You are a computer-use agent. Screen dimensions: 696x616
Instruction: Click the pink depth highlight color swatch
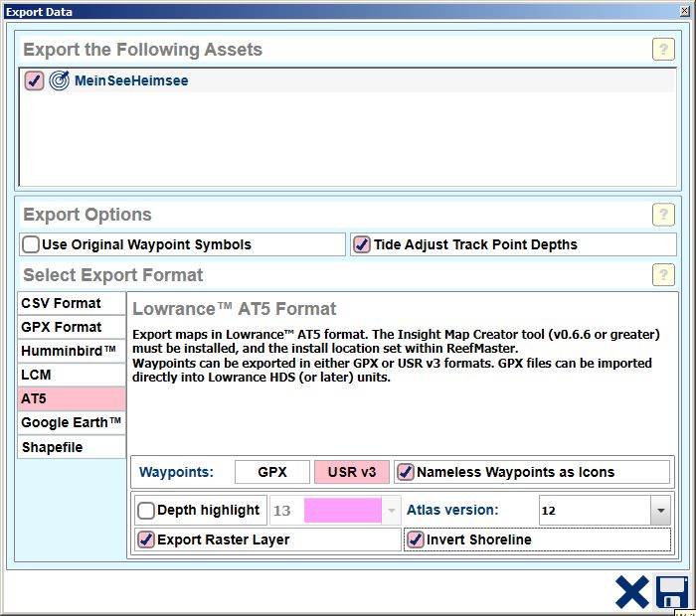click(342, 511)
